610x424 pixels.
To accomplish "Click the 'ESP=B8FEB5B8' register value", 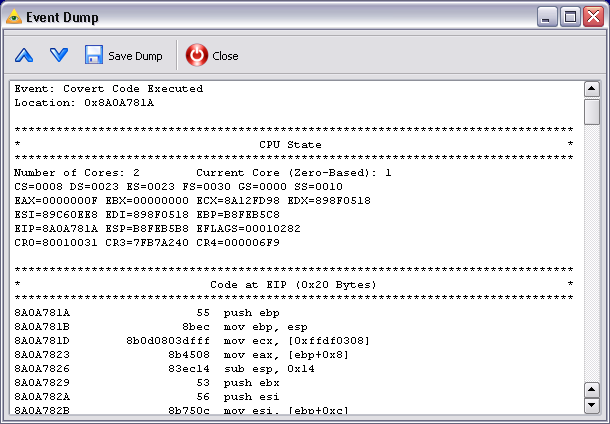I will [x=147, y=229].
